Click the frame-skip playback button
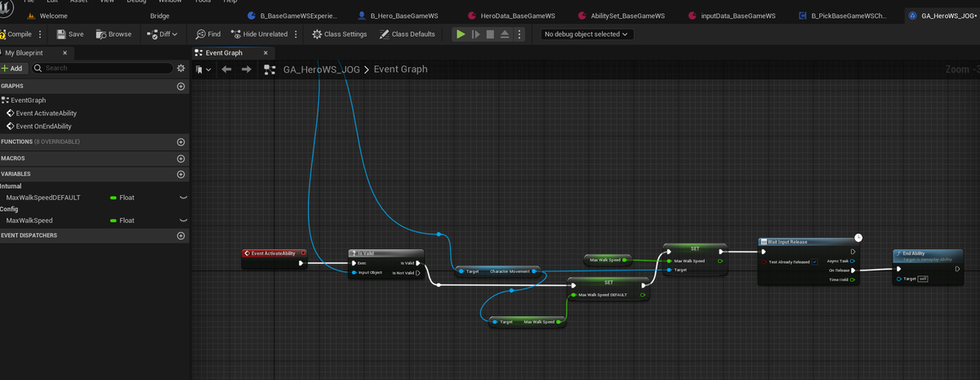The image size is (980, 380). point(476,34)
